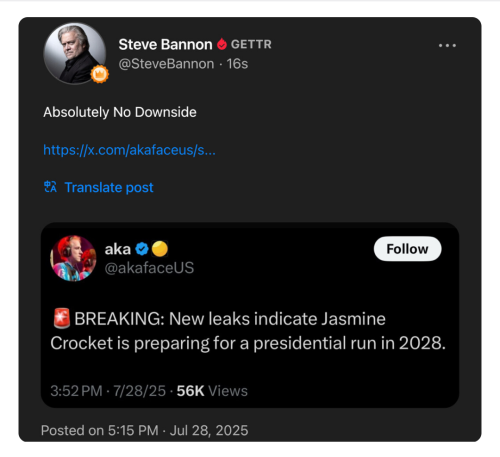
Task: Open the Steve Bannon display name
Action: click(x=165, y=45)
